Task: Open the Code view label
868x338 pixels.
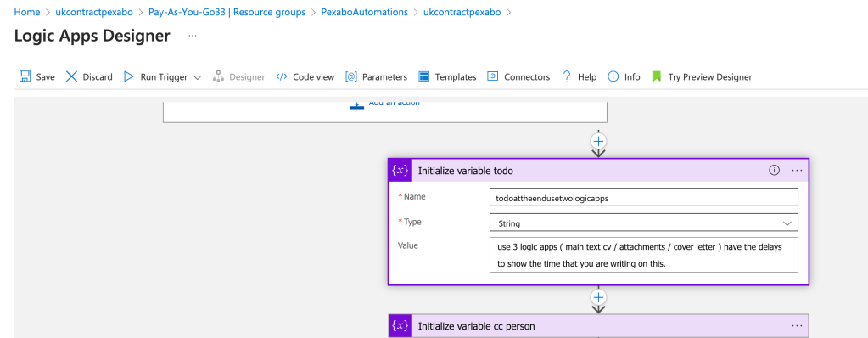Action: coord(313,77)
